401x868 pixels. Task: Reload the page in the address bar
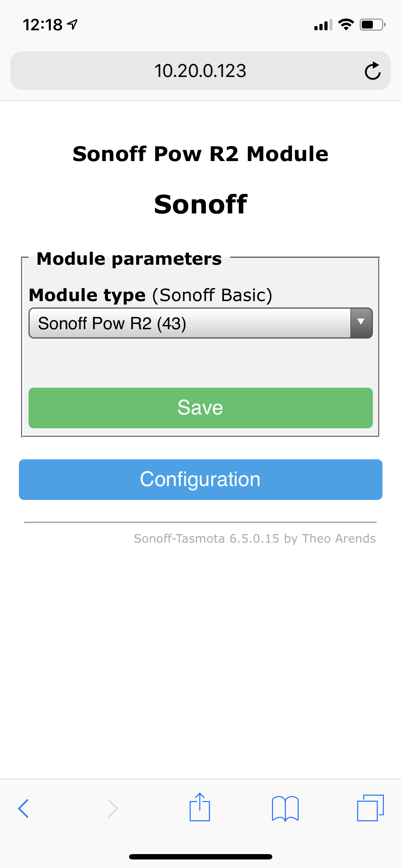372,71
